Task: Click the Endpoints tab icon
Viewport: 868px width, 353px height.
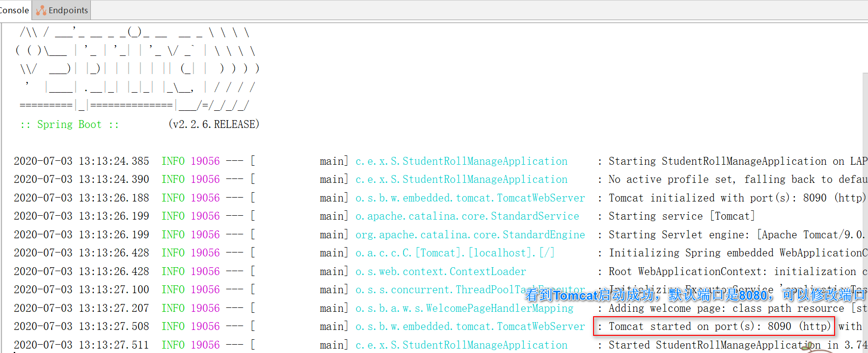Action: [41, 10]
